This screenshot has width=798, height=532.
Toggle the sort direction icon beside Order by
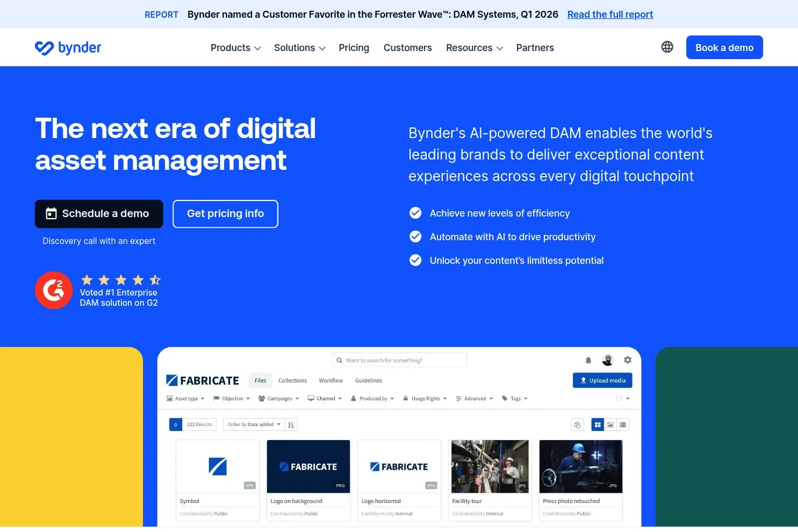291,425
